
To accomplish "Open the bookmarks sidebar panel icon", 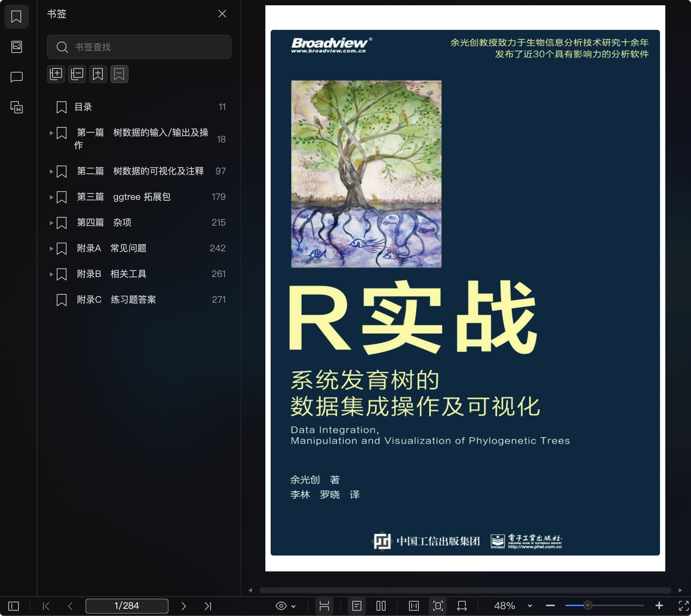I will point(16,17).
